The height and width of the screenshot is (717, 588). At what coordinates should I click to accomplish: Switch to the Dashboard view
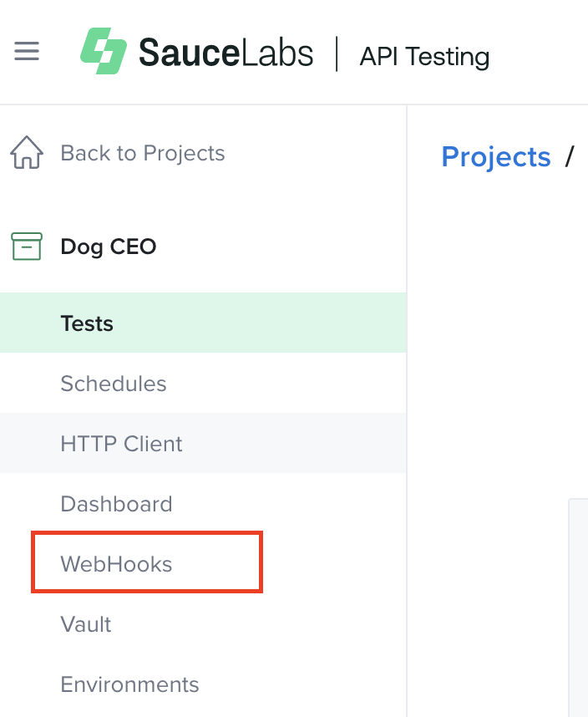[x=116, y=503]
